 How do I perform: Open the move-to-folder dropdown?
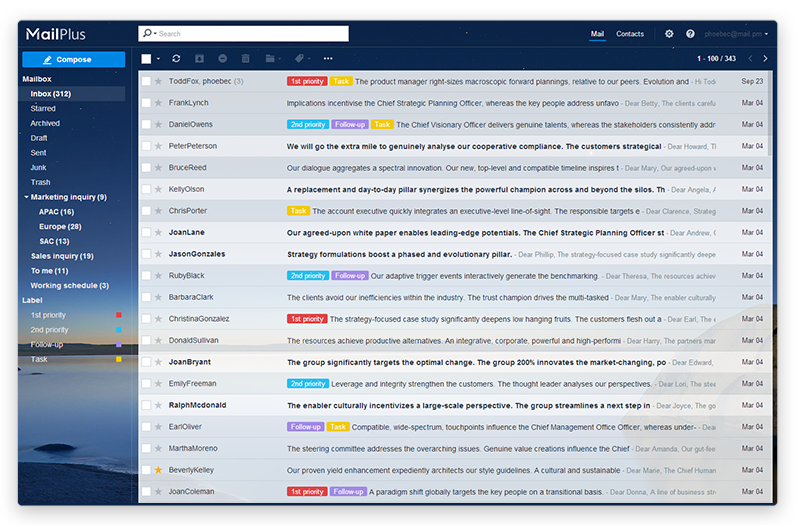click(271, 59)
